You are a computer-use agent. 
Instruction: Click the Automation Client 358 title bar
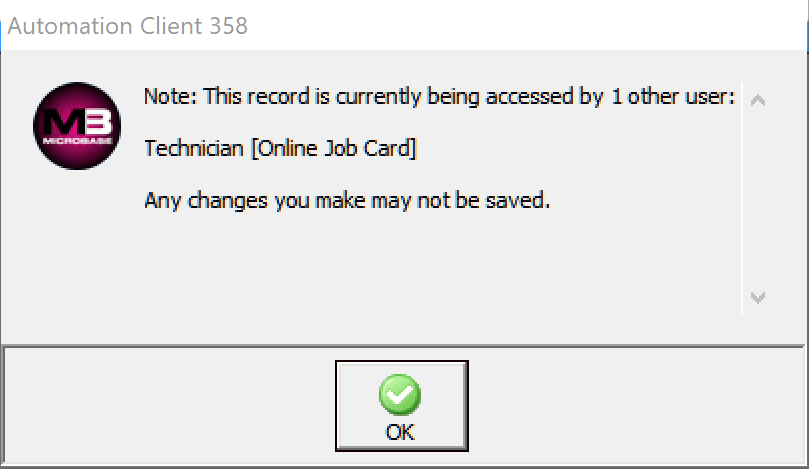click(x=400, y=26)
